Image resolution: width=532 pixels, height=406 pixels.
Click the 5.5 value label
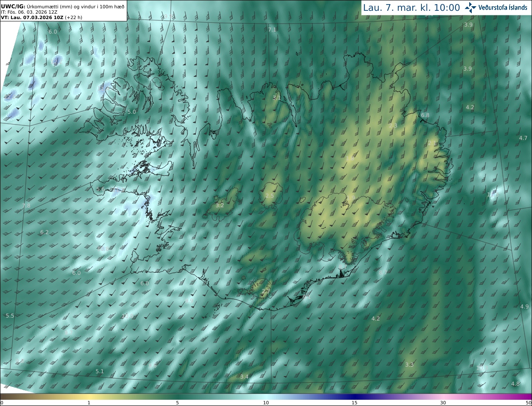click(10, 316)
